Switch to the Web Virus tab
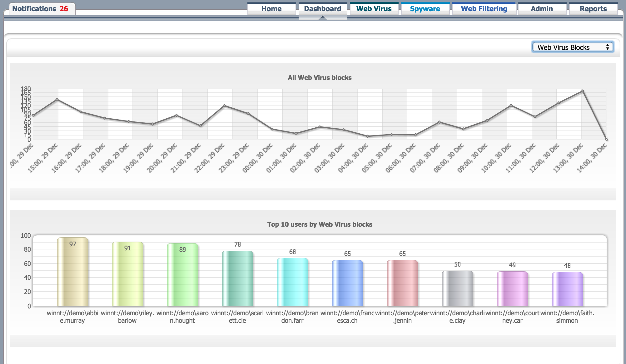Image resolution: width=626 pixels, height=364 pixels. [x=374, y=9]
